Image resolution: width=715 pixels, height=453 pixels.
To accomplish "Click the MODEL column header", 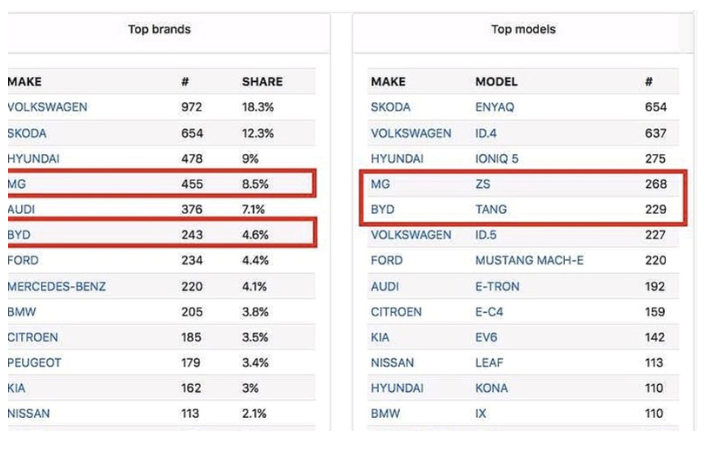I will click(x=496, y=82).
